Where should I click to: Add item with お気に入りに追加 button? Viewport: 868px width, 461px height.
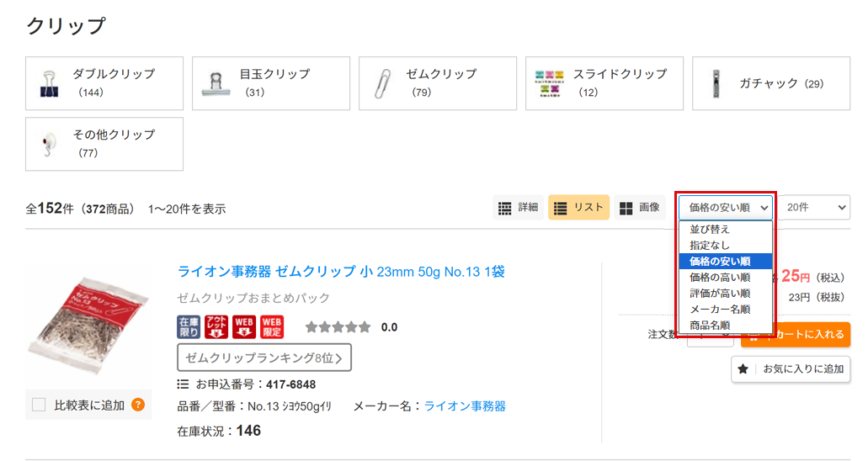791,369
